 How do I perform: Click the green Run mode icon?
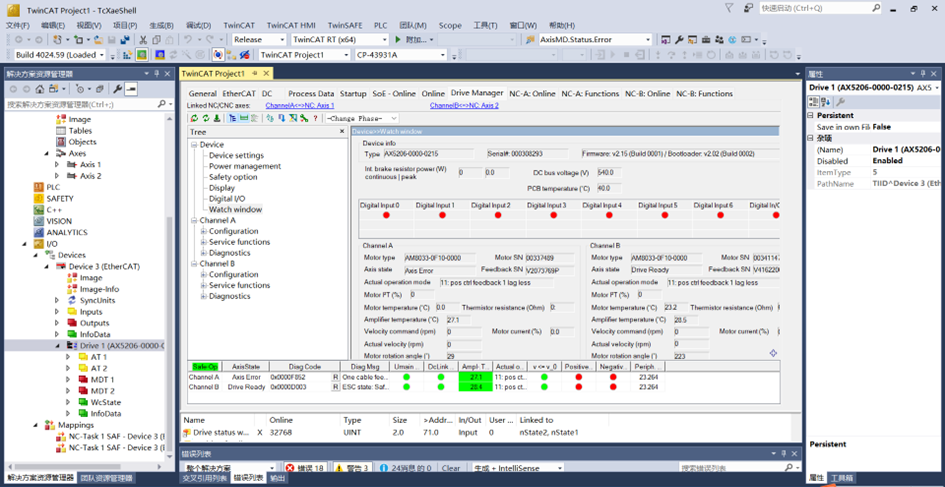(x=142, y=55)
